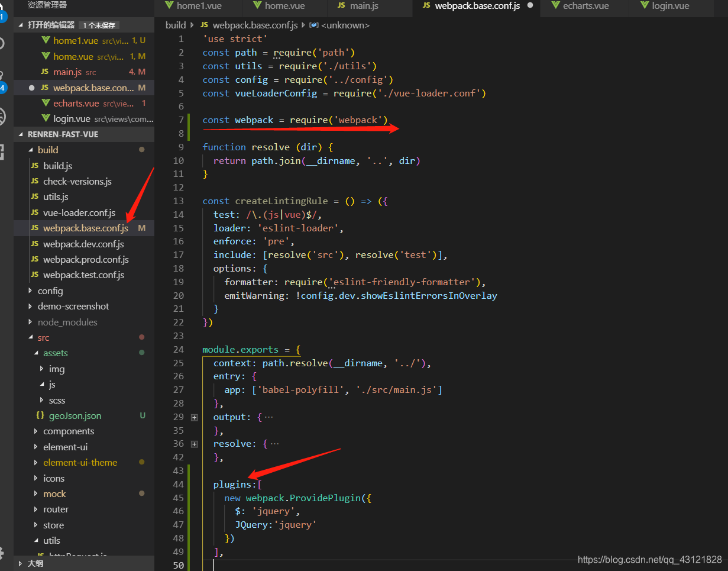The width and height of the screenshot is (728, 571).
Task: Switch to the echarts.vue tab
Action: pyautogui.click(x=585, y=6)
